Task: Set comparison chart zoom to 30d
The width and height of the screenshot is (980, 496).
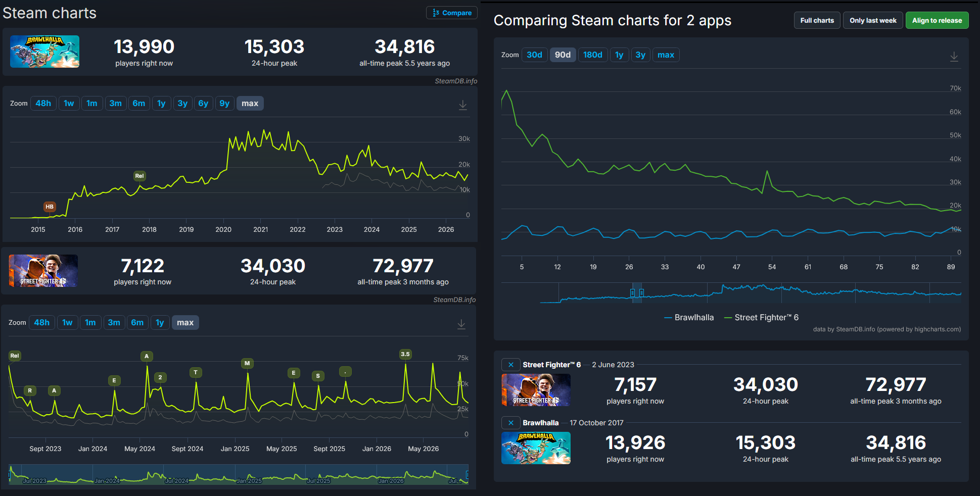Action: pos(534,55)
